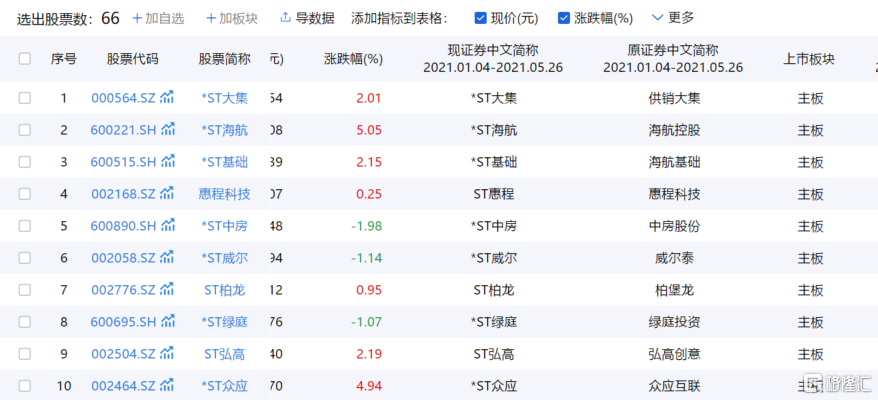
Task: Open *ST威尔 in 股票简称 column
Action: pyautogui.click(x=225, y=258)
